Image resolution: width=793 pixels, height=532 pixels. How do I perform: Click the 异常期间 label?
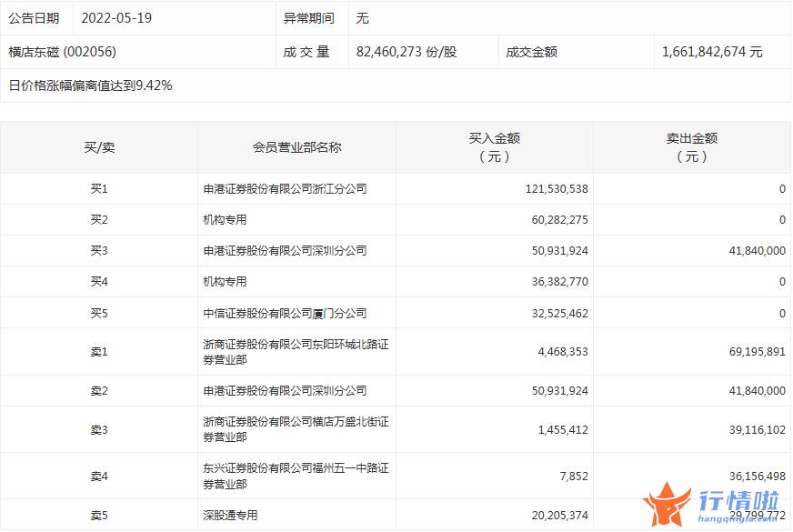pos(308,18)
